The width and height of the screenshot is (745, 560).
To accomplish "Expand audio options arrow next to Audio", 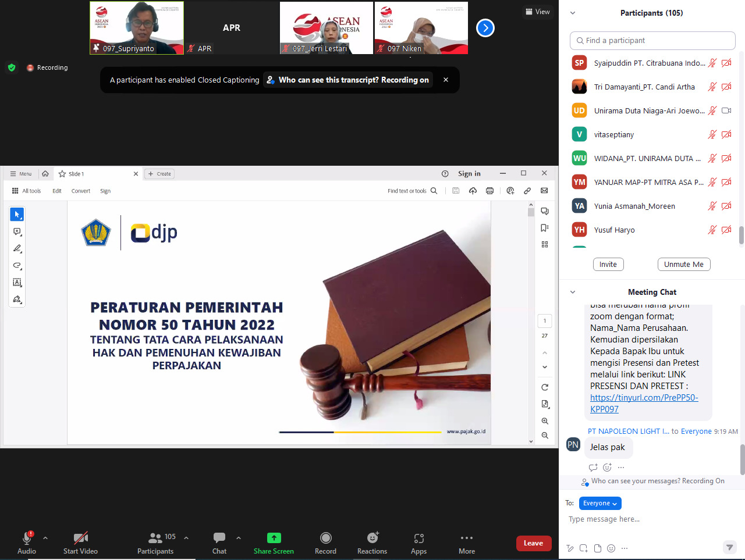I will pyautogui.click(x=45, y=538).
